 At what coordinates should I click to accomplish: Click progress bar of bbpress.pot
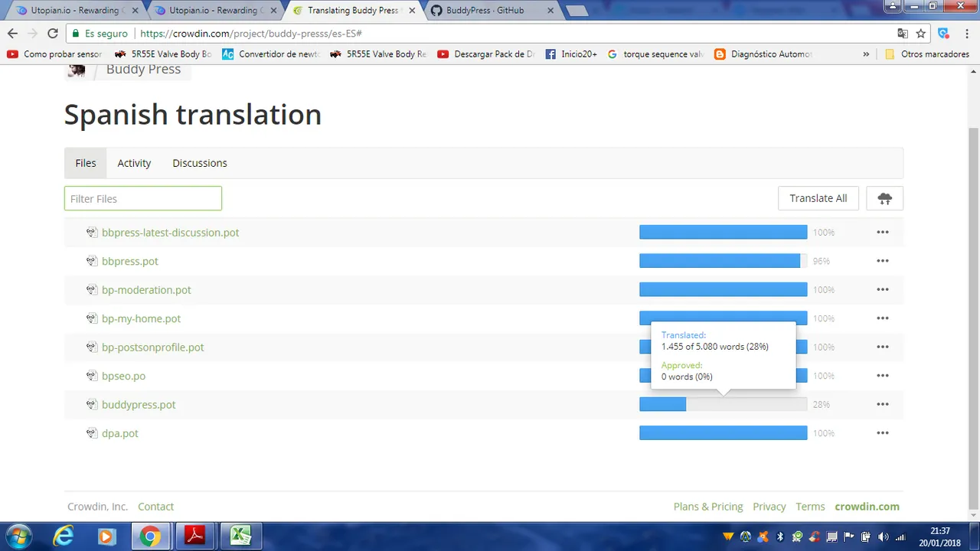[x=724, y=261]
